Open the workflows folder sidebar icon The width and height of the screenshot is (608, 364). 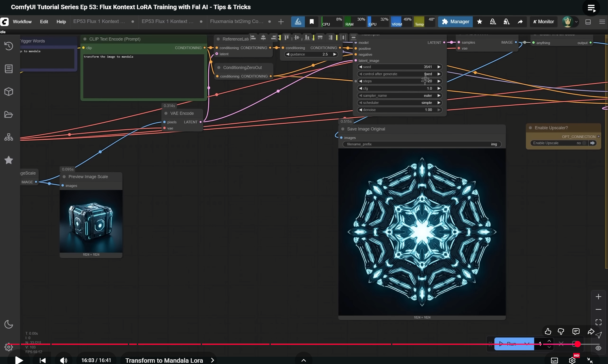(x=9, y=114)
